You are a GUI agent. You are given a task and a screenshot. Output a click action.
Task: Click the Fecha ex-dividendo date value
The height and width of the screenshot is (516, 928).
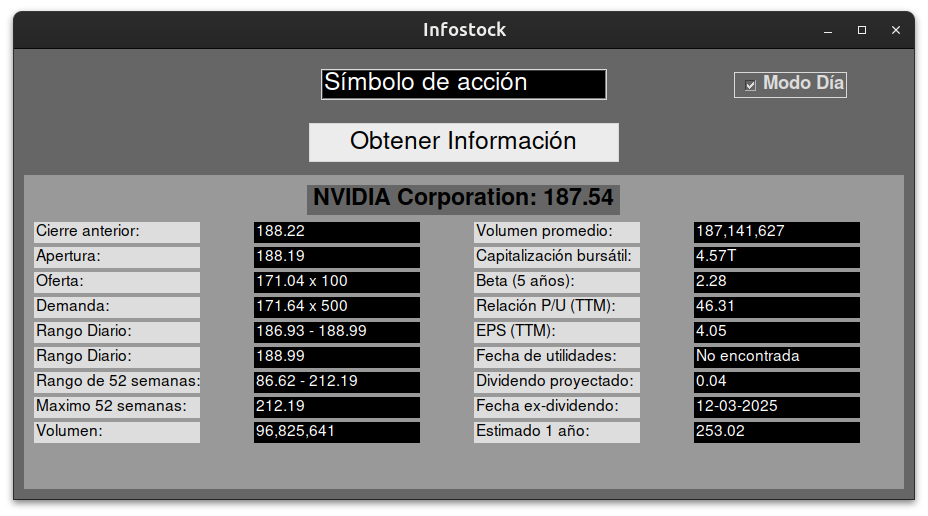tap(776, 407)
